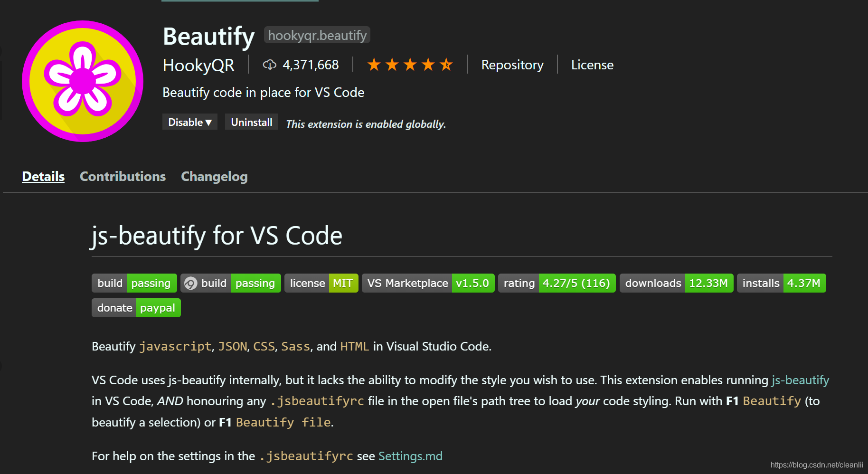This screenshot has width=868, height=474.
Task: Click 'Beautify code in place for VS Code' description
Action: (x=264, y=92)
